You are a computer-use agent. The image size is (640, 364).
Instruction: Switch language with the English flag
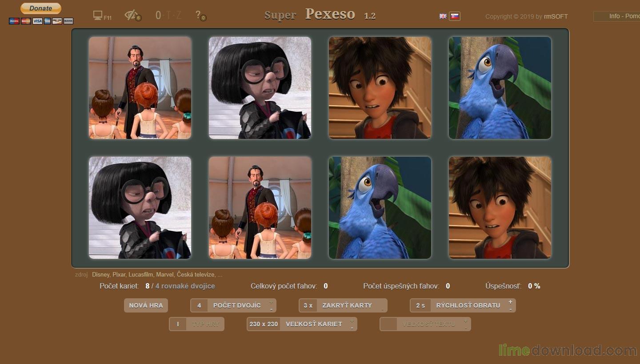click(x=443, y=16)
